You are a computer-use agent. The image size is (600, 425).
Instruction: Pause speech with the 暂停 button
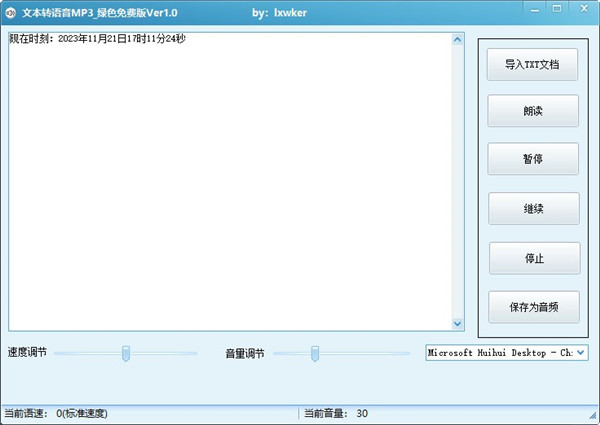point(533,159)
